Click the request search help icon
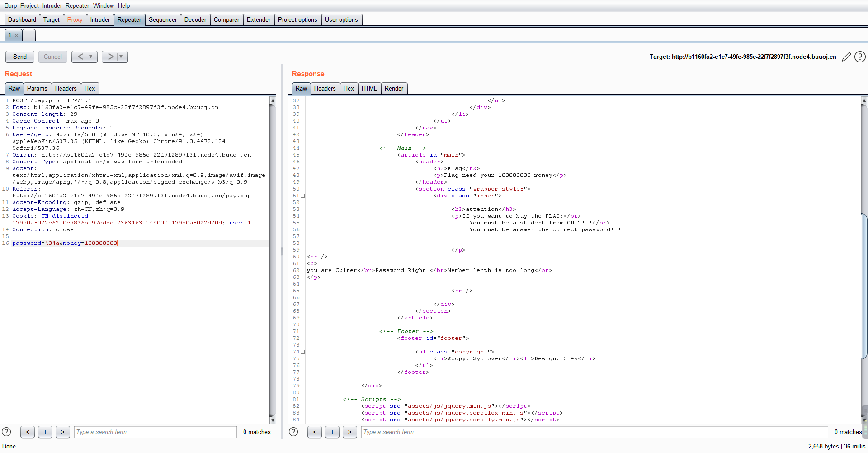The width and height of the screenshot is (868, 453). (x=6, y=432)
